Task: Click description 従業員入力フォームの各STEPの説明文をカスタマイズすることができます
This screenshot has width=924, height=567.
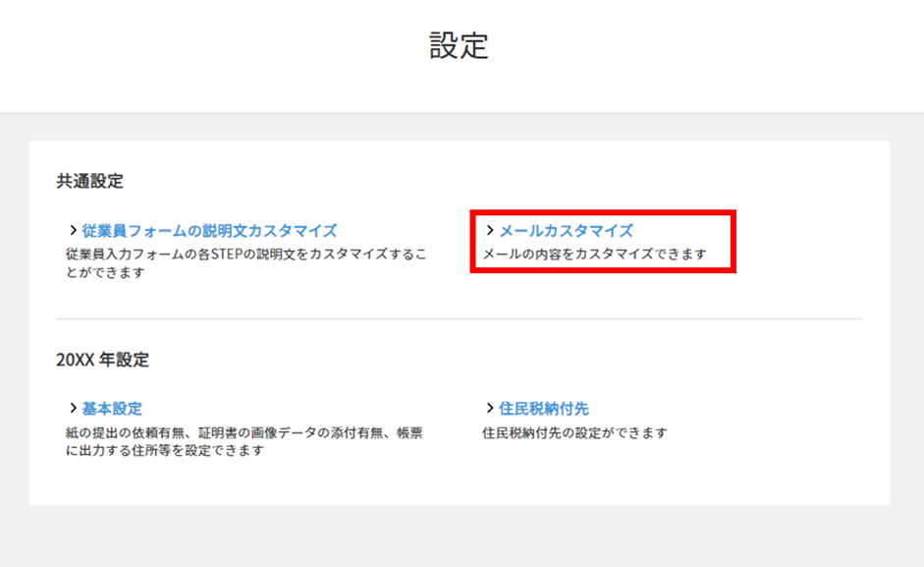Action: (x=245, y=263)
